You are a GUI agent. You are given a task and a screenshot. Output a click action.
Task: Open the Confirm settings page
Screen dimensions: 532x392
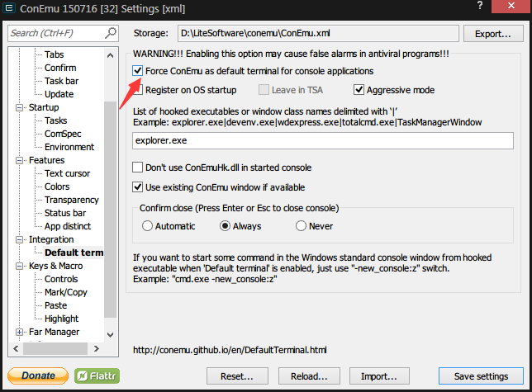click(60, 68)
